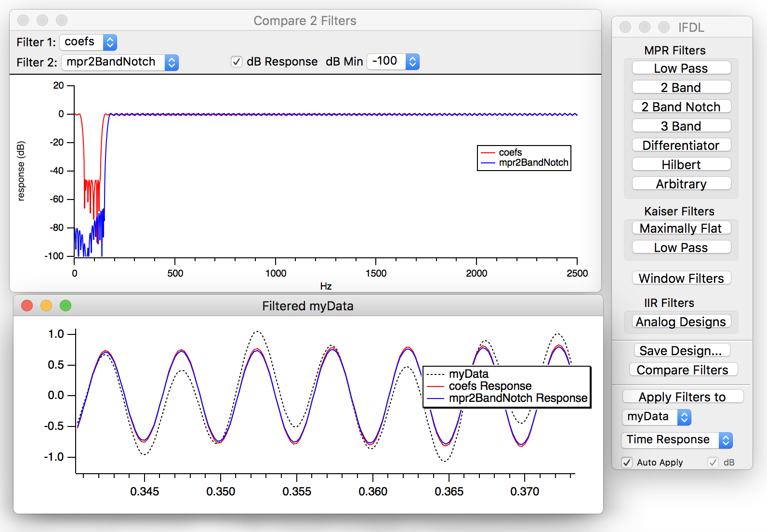
Task: Disable the Auto Apply checkbox
Action: tap(627, 463)
